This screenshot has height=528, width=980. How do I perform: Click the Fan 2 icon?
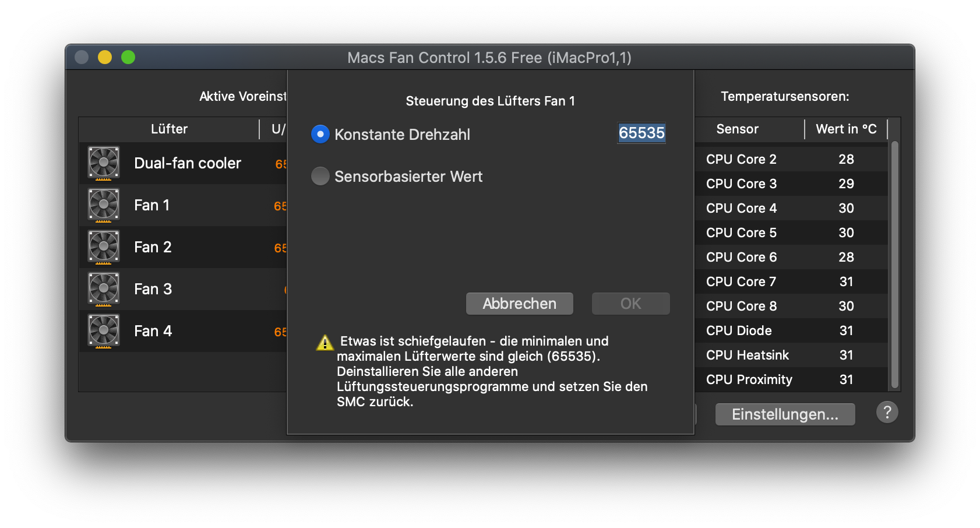[x=104, y=247]
